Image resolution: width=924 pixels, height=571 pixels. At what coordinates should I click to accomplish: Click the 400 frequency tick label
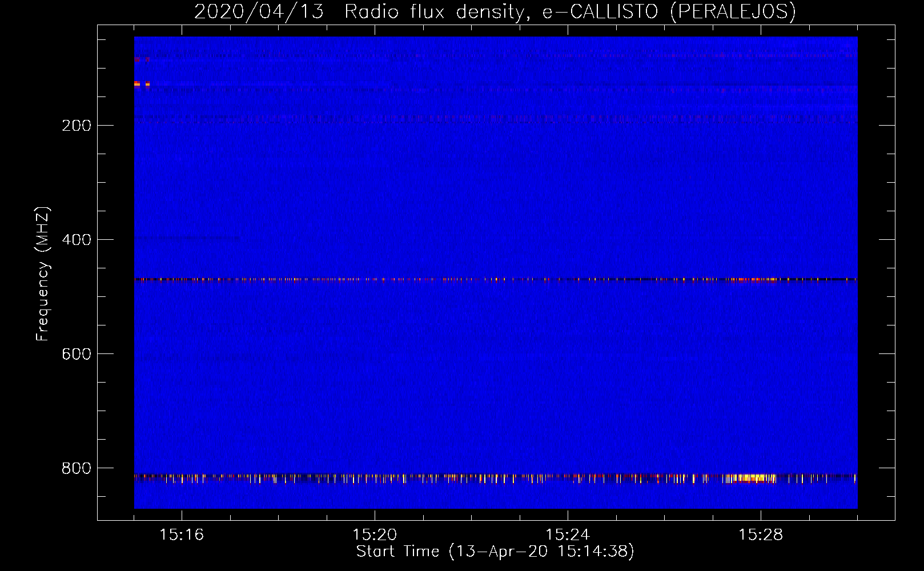click(x=77, y=240)
